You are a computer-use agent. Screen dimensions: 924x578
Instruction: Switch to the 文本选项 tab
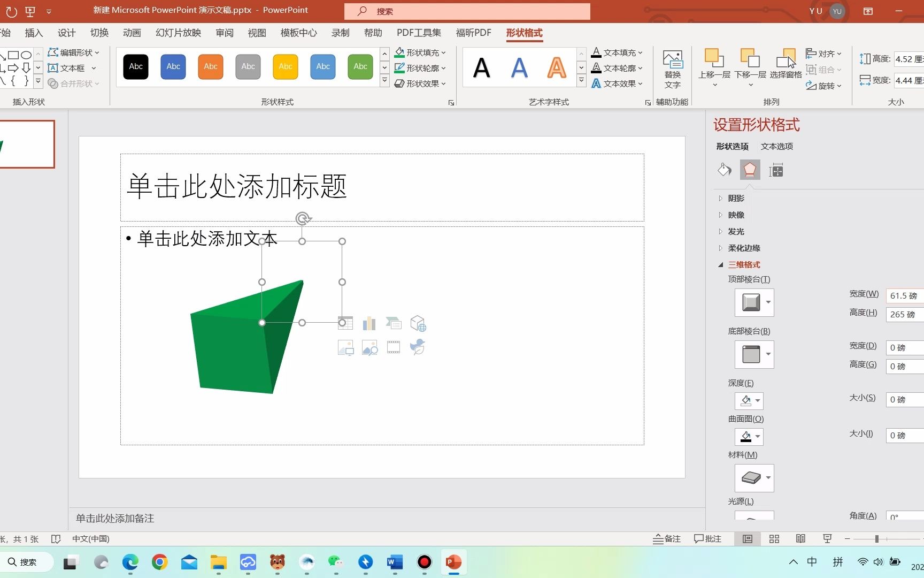coord(776,146)
